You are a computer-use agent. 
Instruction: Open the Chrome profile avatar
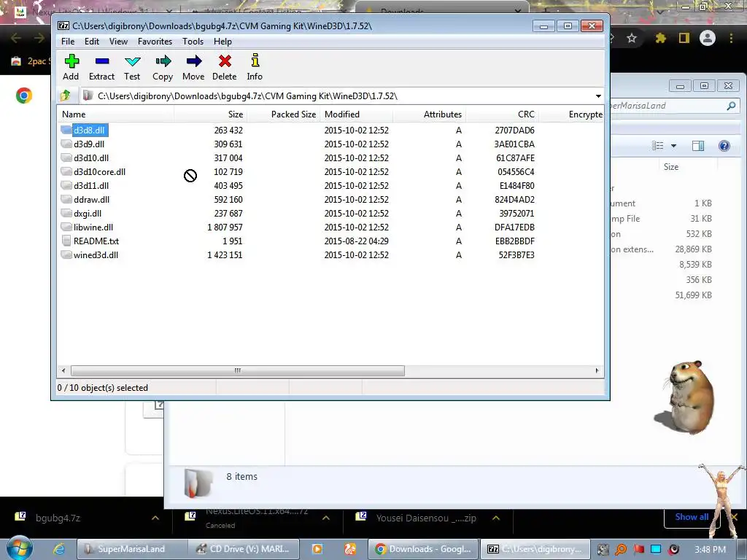(x=708, y=38)
